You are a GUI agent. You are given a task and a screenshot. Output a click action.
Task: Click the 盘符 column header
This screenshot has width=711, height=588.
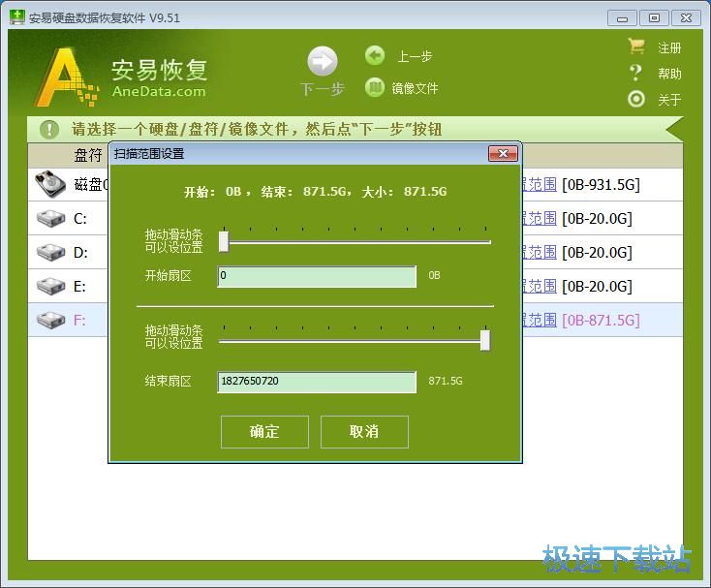pos(88,155)
